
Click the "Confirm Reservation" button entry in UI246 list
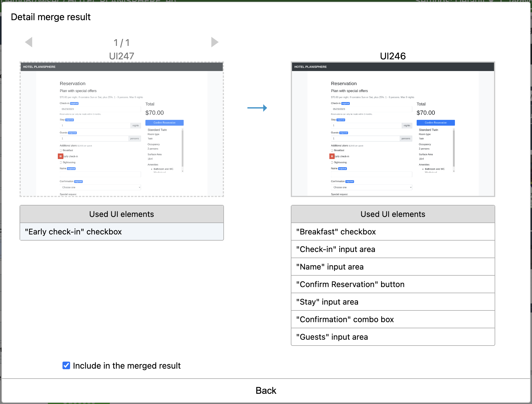pos(393,284)
